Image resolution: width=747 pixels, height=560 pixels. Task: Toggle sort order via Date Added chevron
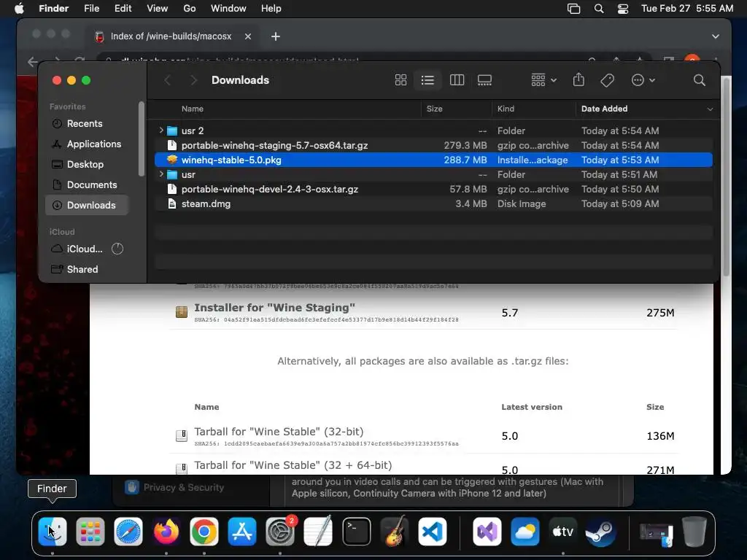(x=710, y=109)
